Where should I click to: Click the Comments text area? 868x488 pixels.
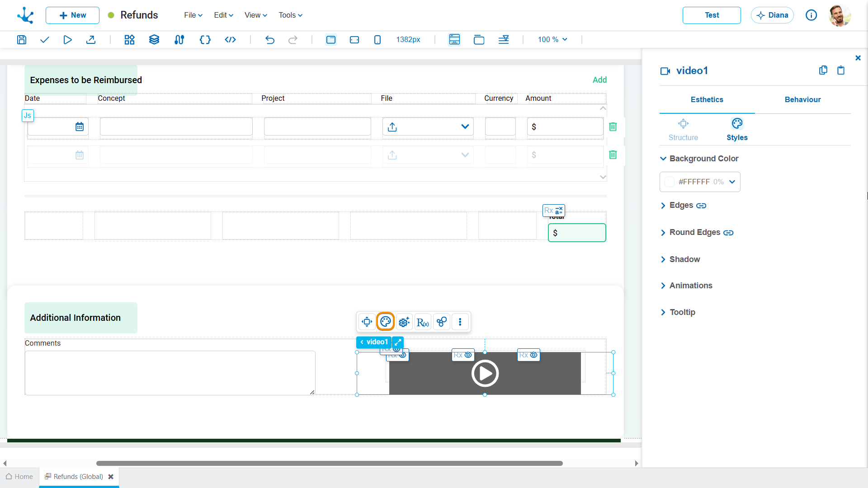pyautogui.click(x=170, y=373)
